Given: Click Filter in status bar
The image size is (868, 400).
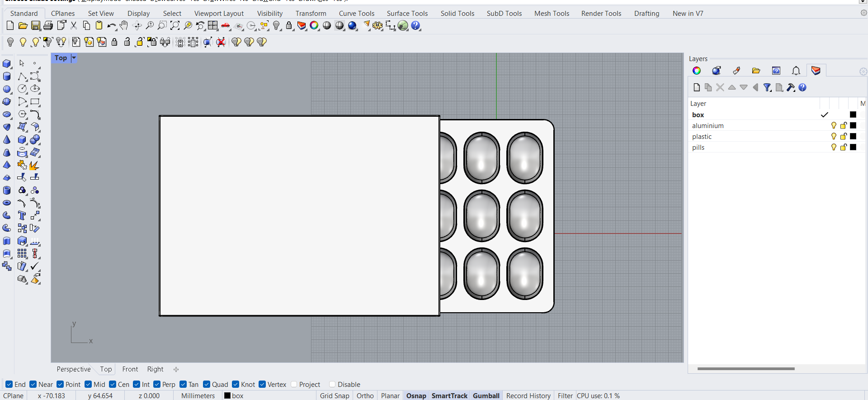Looking at the screenshot, I should click(565, 395).
